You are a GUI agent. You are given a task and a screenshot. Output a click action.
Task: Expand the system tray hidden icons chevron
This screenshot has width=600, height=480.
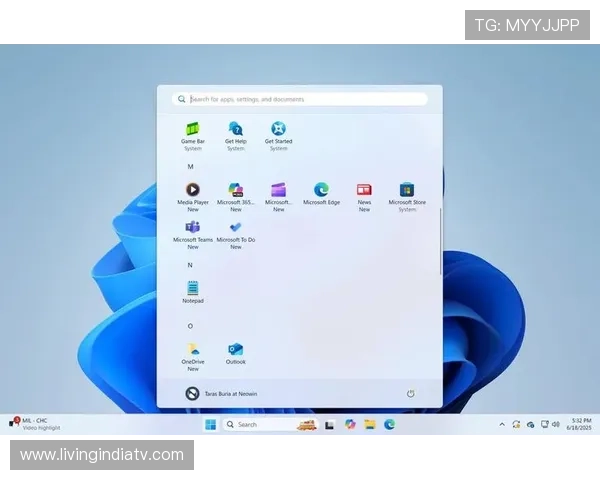pyautogui.click(x=502, y=425)
